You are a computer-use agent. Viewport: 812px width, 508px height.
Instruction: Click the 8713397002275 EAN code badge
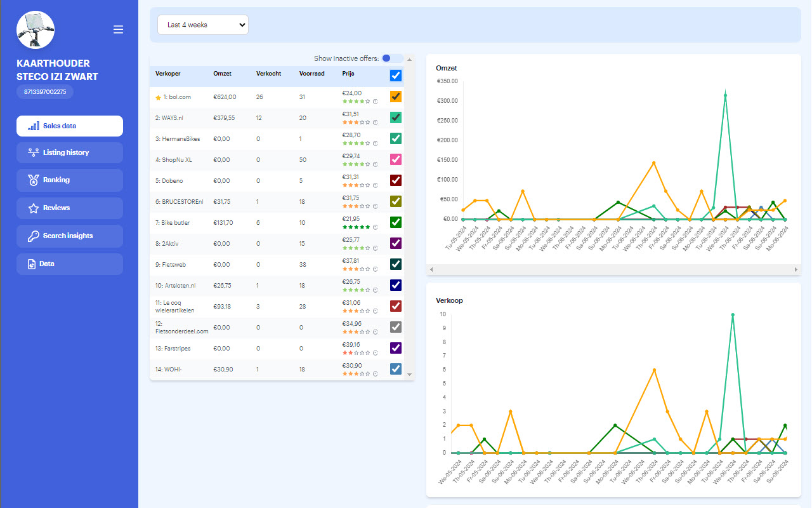45,92
